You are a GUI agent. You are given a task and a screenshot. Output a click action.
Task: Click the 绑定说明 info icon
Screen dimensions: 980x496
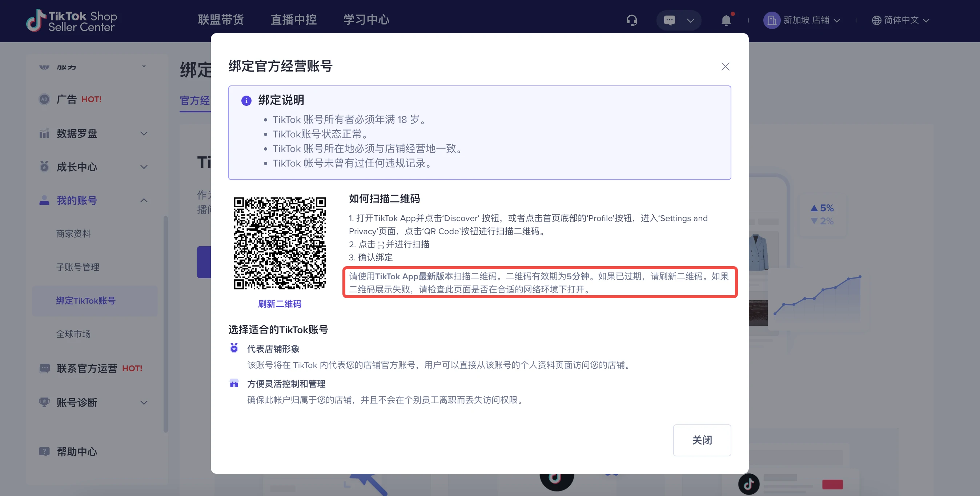coord(246,100)
